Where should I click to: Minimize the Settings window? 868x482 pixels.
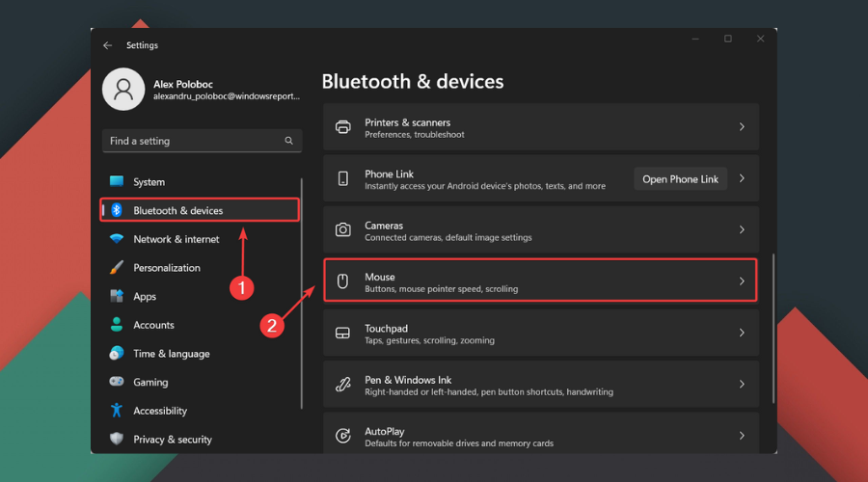[x=695, y=39]
